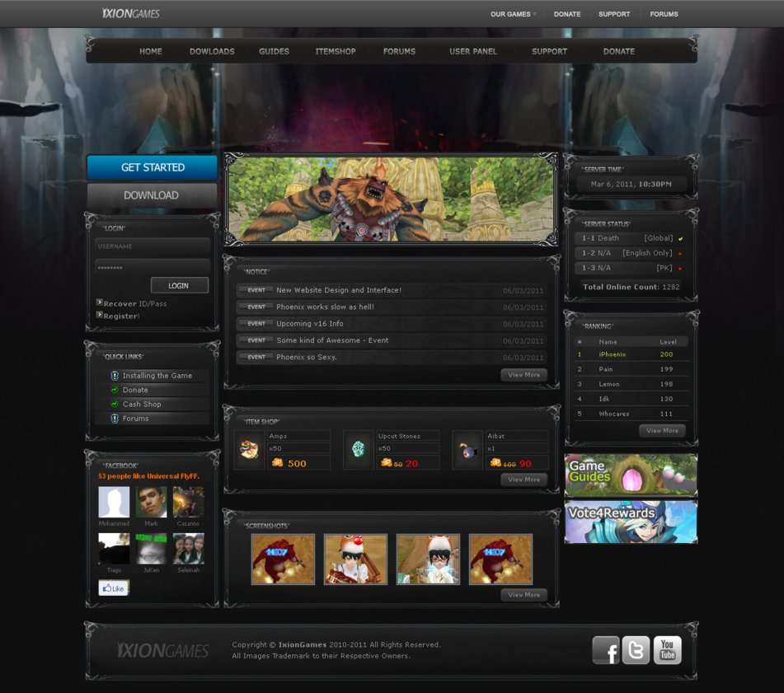Image resolution: width=784 pixels, height=693 pixels.
Task: Open the Cash Shop quick link
Action: pyautogui.click(x=142, y=405)
